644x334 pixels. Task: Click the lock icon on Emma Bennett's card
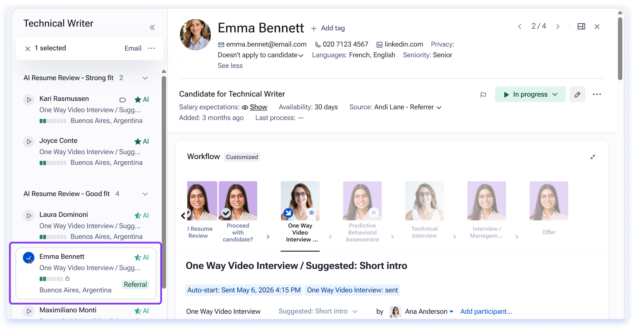67,278
